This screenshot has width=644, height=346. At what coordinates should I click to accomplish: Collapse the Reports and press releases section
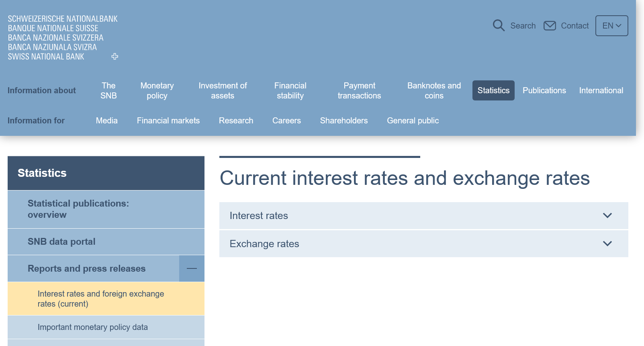pos(192,268)
